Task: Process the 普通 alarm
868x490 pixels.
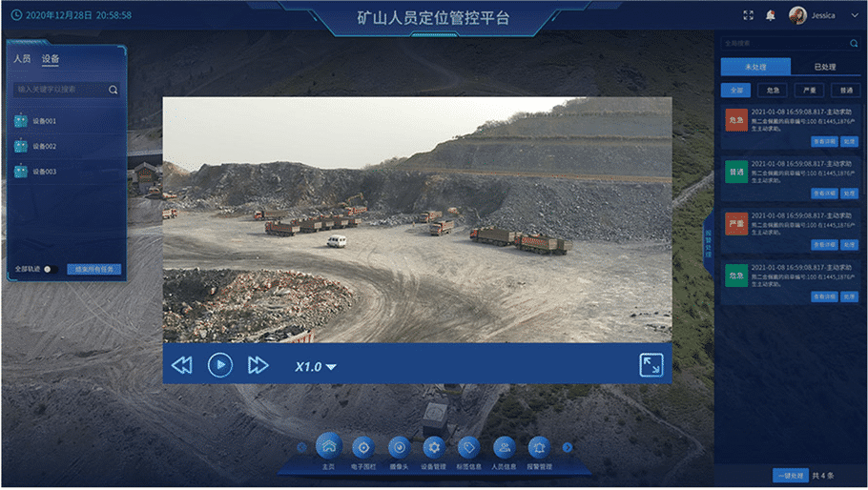Action: coord(850,194)
